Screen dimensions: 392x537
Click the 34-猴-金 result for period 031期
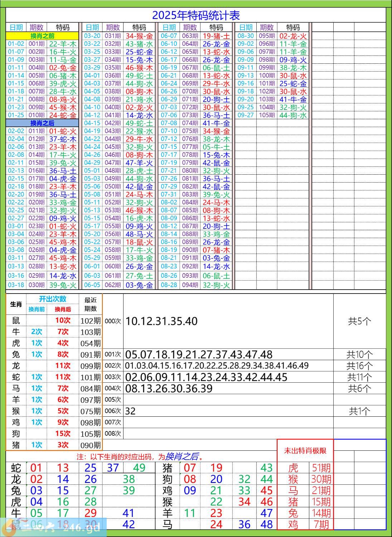pos(139,36)
